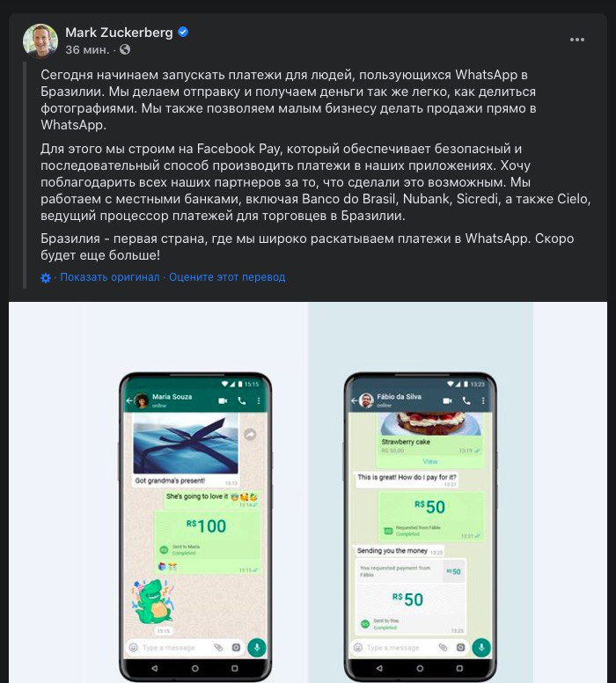Tap video call icon in Fábio da Silva chat
The height and width of the screenshot is (683, 616).
tap(447, 400)
